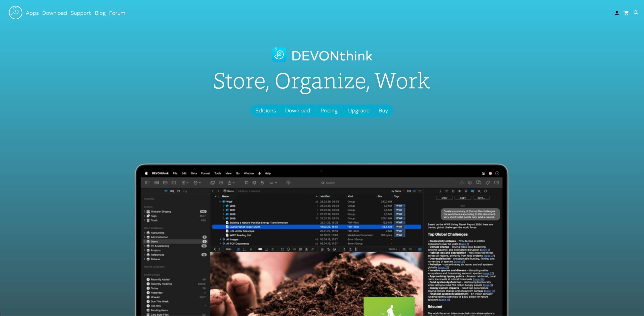Screen dimensions: 644x316
Task: Click the underline annotation tool
Action: pos(266,249)
